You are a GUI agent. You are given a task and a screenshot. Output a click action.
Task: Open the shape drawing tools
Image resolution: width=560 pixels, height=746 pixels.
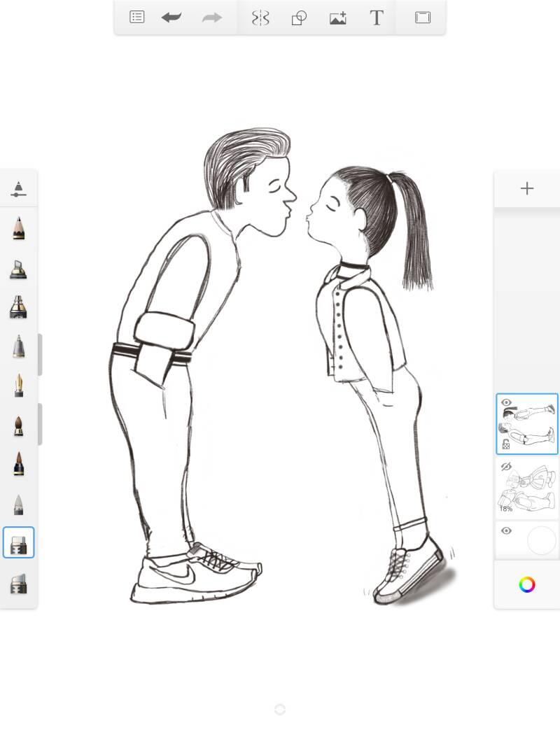(299, 17)
